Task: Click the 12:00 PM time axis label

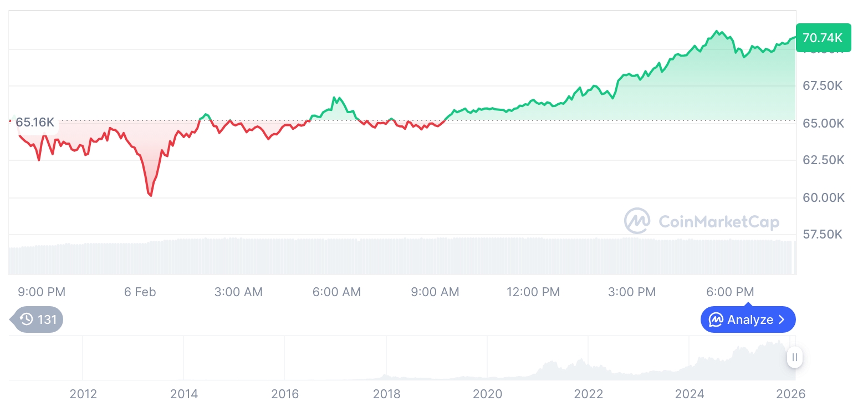Action: [x=533, y=292]
